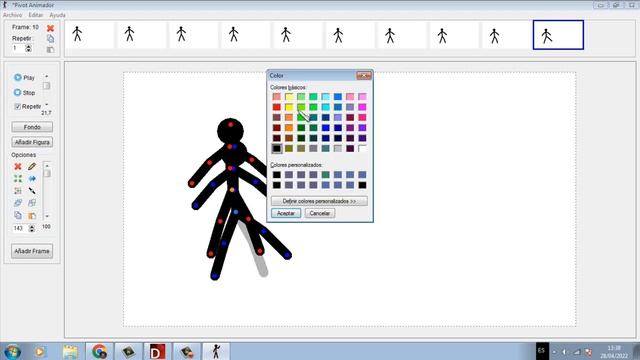Click the frame repeat value field showing 1

click(18, 49)
